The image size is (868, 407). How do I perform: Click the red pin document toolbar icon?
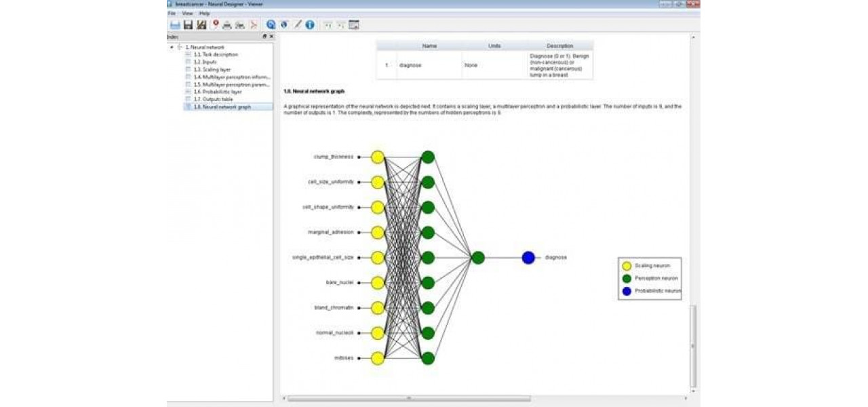(215, 24)
